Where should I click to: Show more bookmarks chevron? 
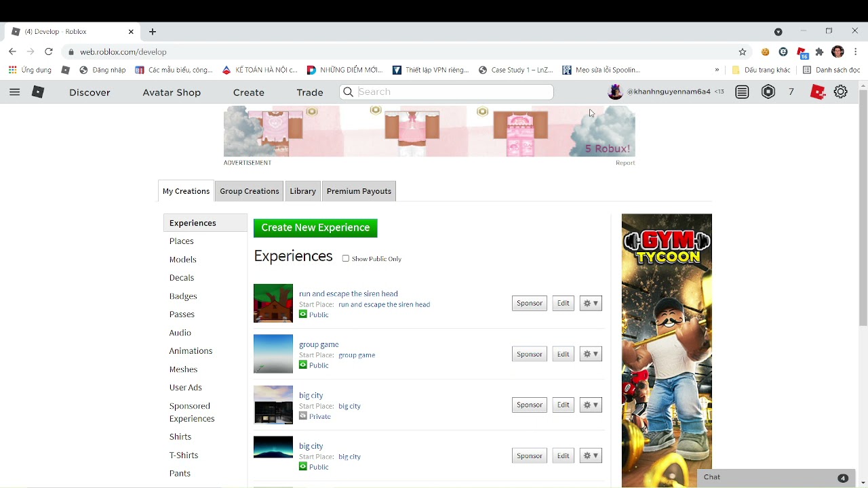click(717, 70)
